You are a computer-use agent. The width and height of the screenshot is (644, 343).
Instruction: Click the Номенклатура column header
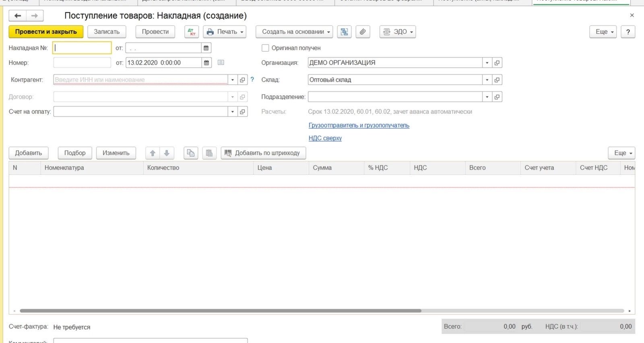pos(92,168)
